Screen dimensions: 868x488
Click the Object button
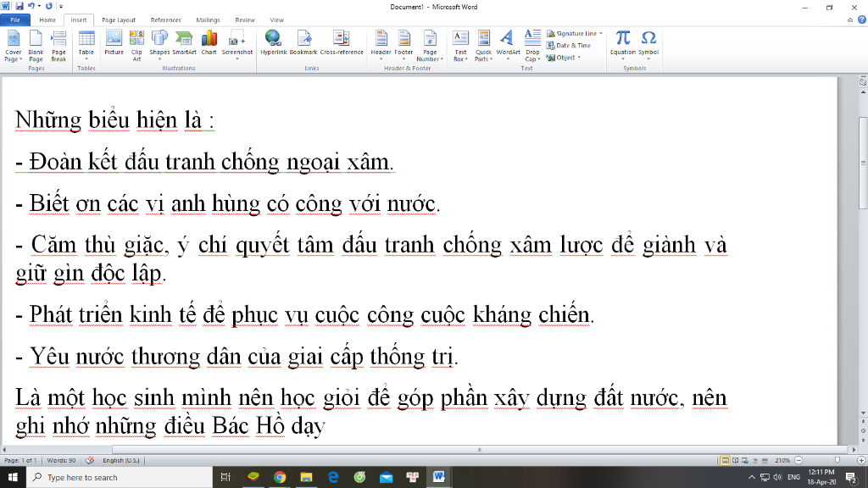point(564,58)
